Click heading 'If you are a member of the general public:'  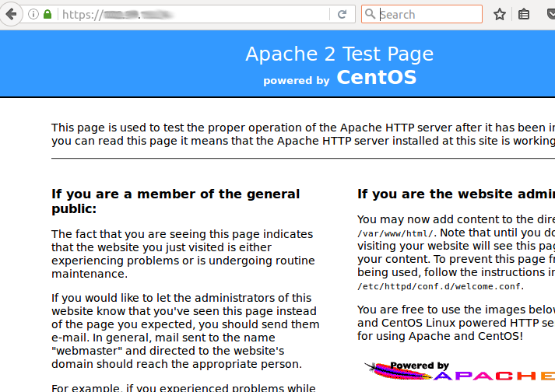(x=176, y=201)
